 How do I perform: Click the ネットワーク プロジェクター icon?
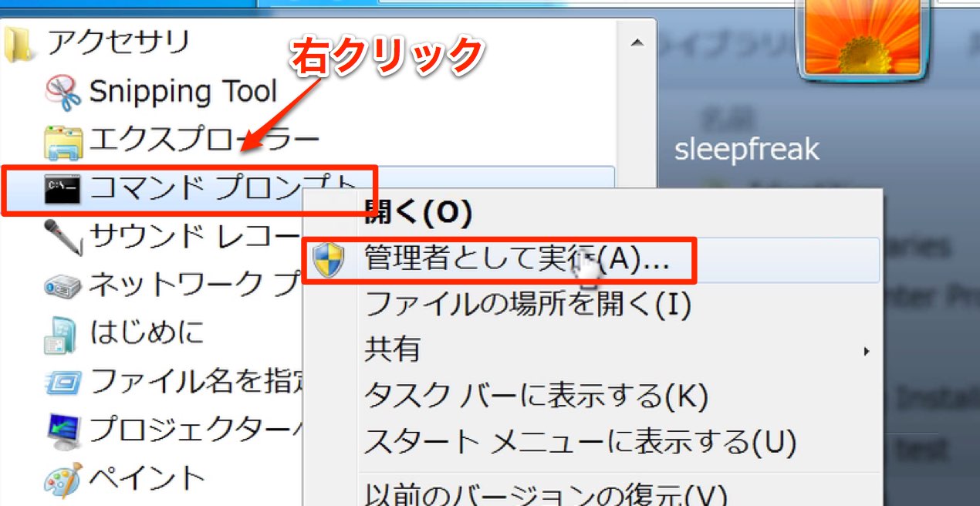pos(63,285)
